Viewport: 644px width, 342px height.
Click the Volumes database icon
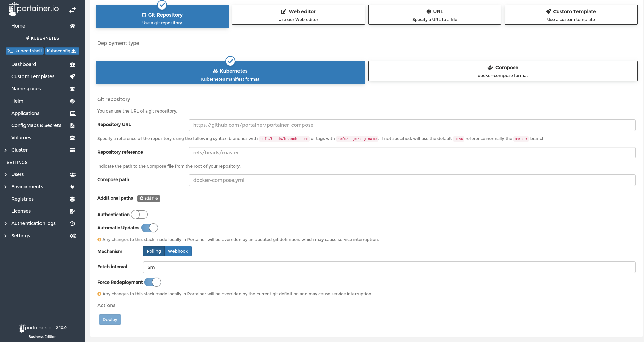72,138
